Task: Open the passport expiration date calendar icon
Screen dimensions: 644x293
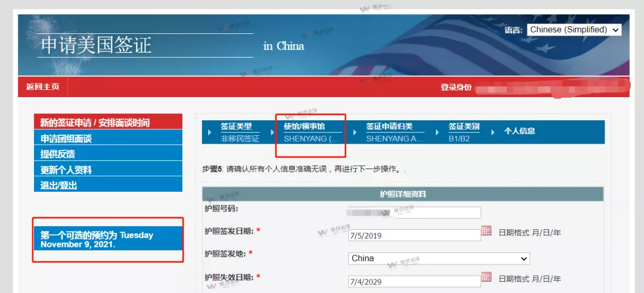Action: [486, 277]
